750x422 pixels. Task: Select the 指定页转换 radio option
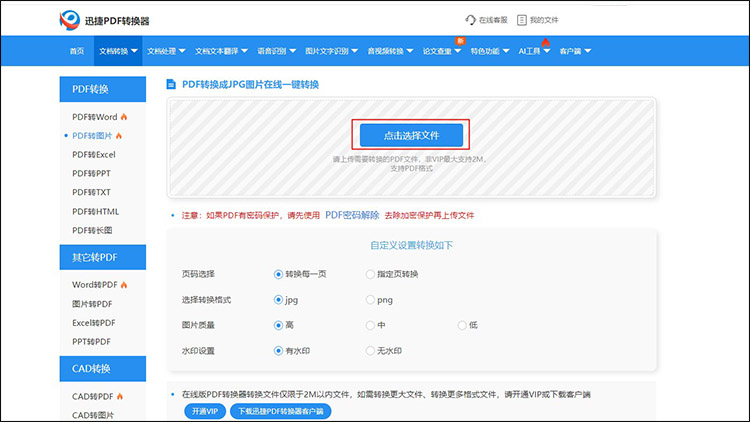pos(370,274)
